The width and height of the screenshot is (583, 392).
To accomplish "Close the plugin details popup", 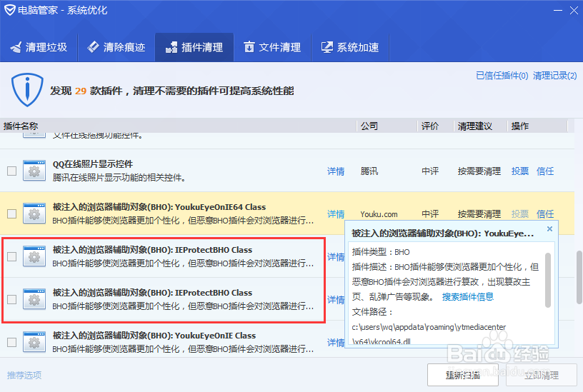I will tap(549, 229).
